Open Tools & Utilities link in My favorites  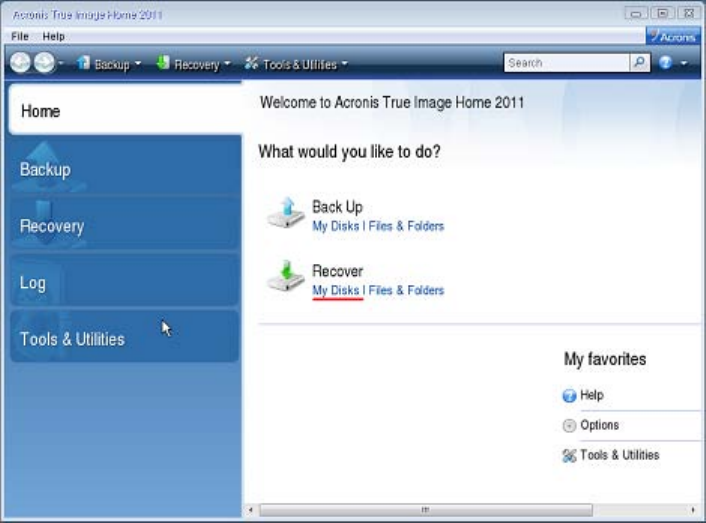tap(620, 455)
